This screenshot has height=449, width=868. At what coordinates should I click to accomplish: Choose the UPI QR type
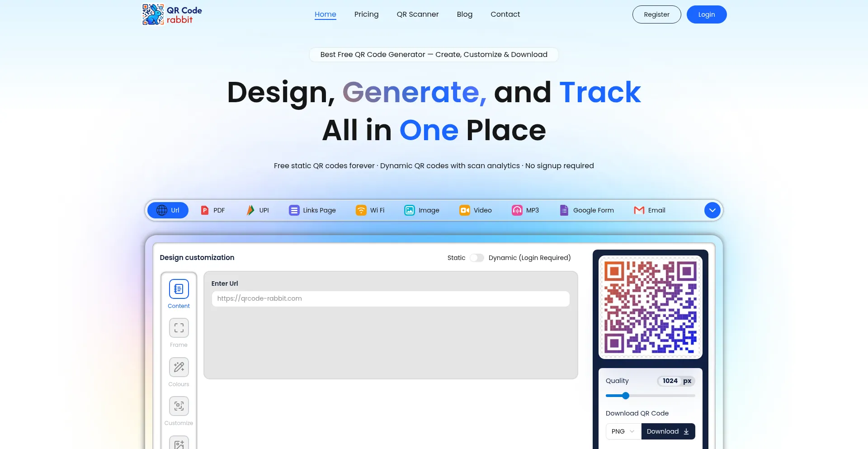pyautogui.click(x=257, y=210)
